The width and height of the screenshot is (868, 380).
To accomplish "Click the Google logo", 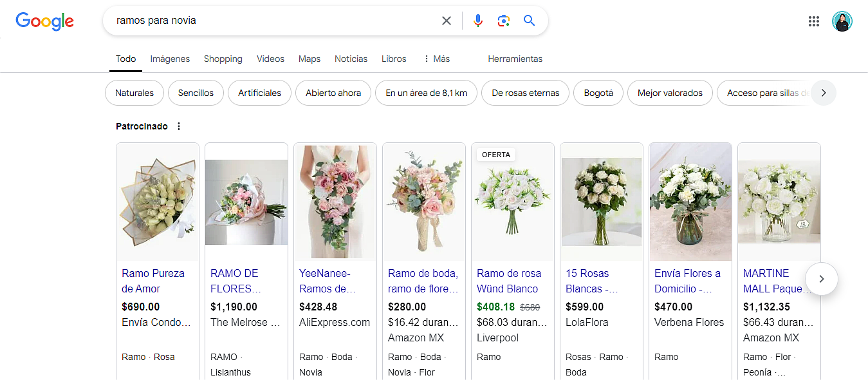I will coord(45,21).
